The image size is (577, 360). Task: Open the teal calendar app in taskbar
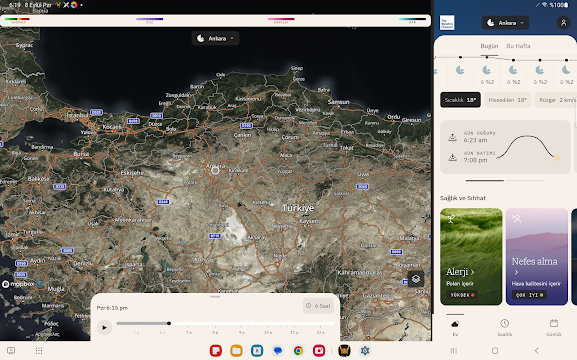point(257,351)
